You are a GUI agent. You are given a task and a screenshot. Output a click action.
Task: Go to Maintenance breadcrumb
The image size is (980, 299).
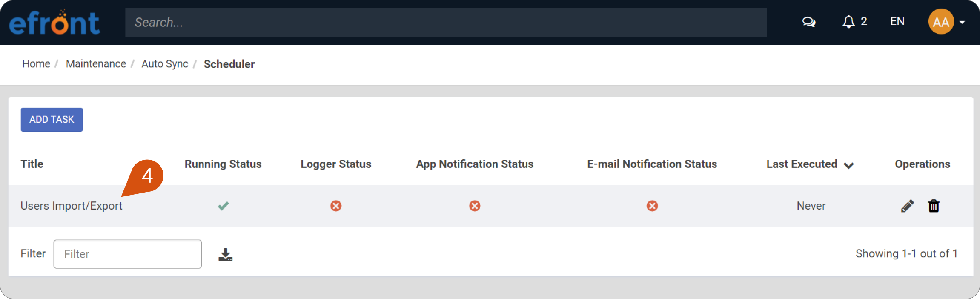tap(96, 64)
